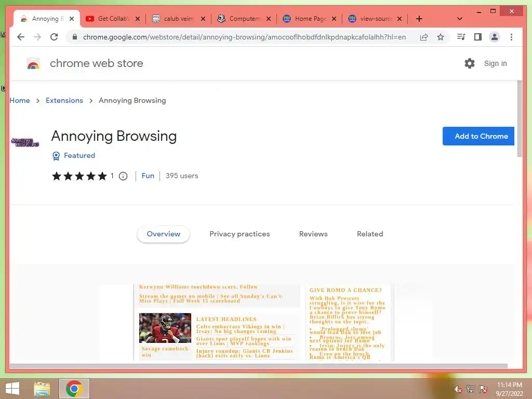Viewport: 532px width, 399px height.
Task: Click the Sign in link
Action: [x=495, y=63]
